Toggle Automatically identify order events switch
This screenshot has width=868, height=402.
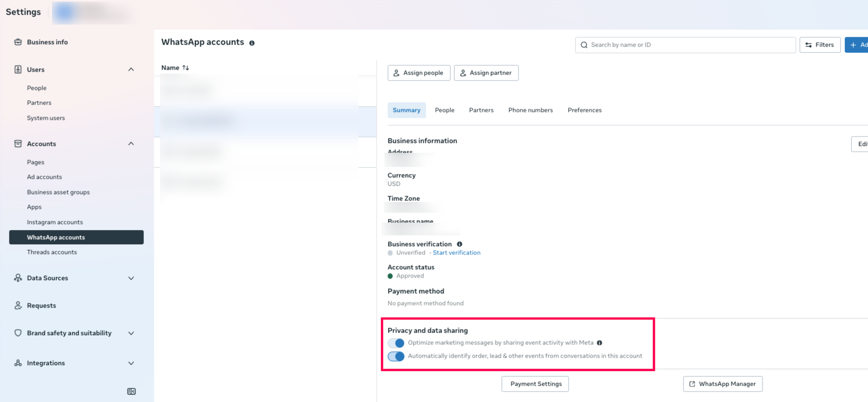tap(396, 356)
